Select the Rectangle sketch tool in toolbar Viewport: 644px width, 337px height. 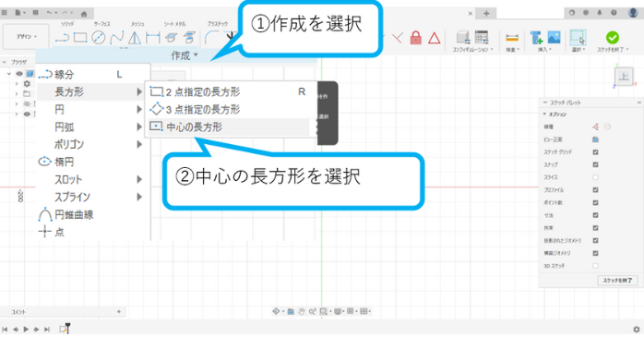click(x=80, y=38)
